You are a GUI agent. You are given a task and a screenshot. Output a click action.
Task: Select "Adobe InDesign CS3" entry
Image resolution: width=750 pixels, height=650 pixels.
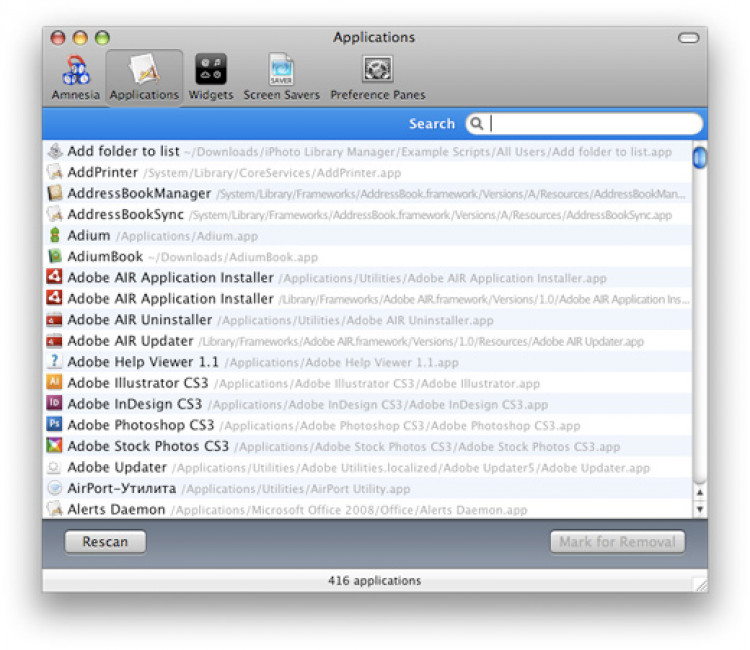coord(135,404)
